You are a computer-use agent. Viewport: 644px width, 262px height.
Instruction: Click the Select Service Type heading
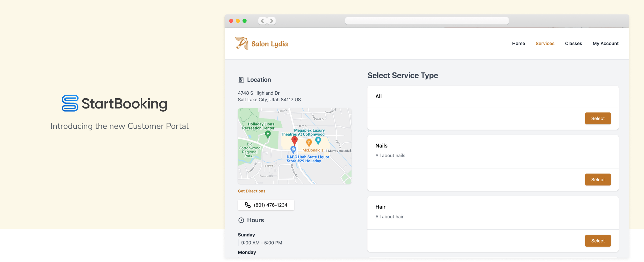tap(403, 75)
